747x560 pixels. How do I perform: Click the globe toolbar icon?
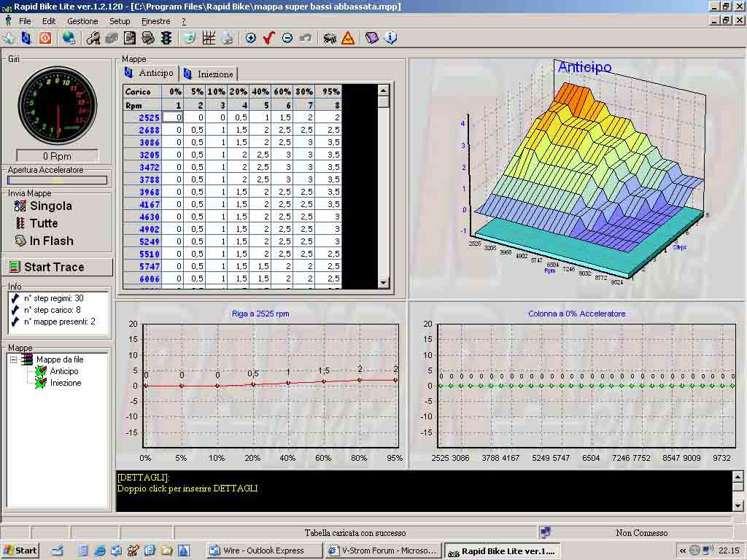coord(69,38)
